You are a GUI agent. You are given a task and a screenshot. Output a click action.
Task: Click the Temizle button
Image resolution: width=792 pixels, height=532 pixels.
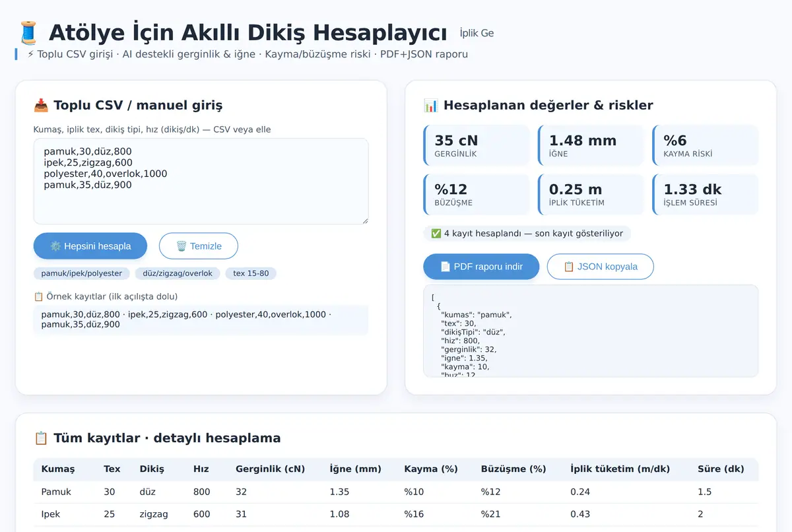point(199,246)
